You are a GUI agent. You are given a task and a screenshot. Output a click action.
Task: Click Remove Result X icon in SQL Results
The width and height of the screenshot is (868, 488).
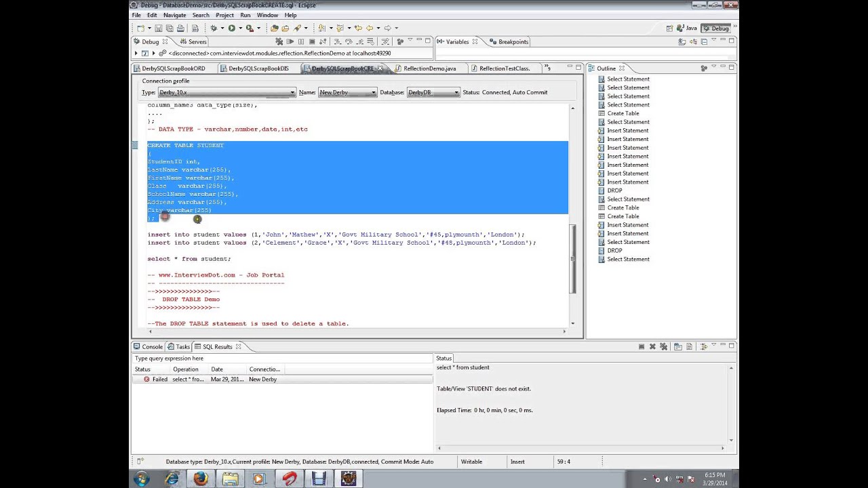click(652, 346)
